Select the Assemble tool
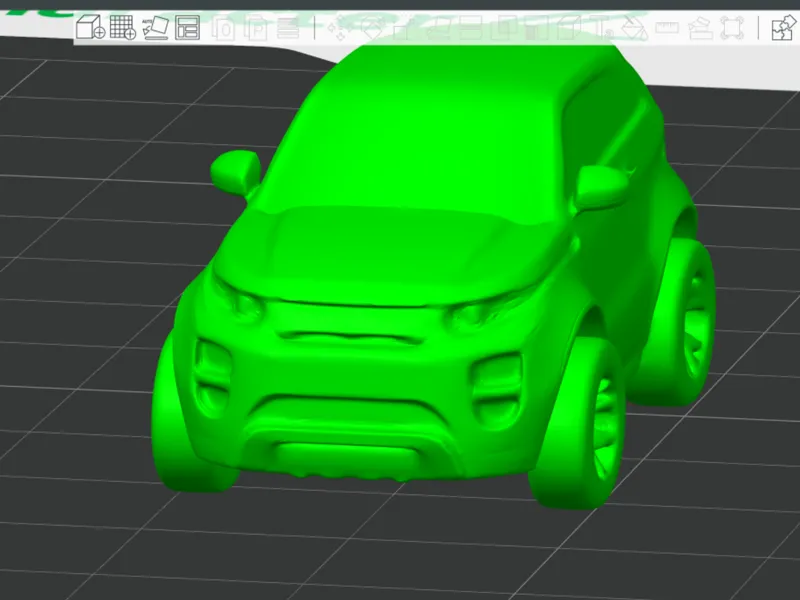 pyautogui.click(x=700, y=28)
